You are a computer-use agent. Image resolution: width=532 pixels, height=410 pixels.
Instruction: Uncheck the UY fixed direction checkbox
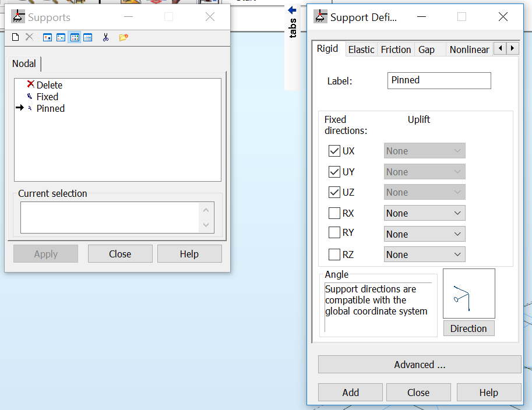point(334,172)
